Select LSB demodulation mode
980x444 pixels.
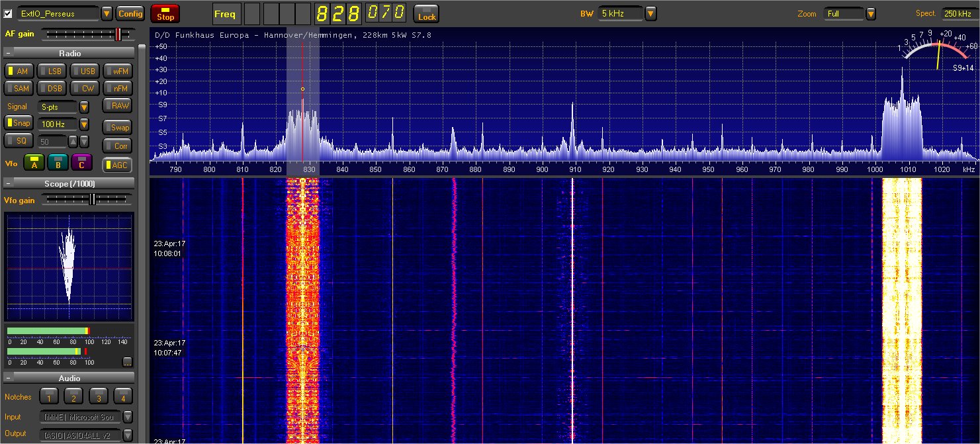coord(50,71)
